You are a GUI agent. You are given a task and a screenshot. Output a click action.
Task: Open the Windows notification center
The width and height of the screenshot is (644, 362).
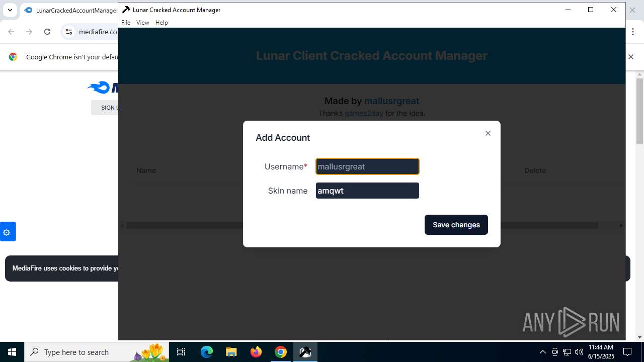[628, 352]
